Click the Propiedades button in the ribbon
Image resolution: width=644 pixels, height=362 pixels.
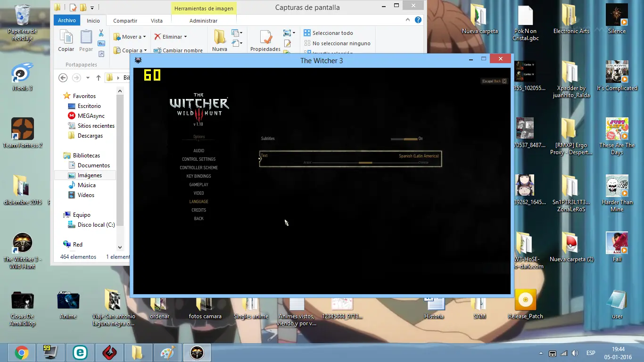[x=265, y=41]
